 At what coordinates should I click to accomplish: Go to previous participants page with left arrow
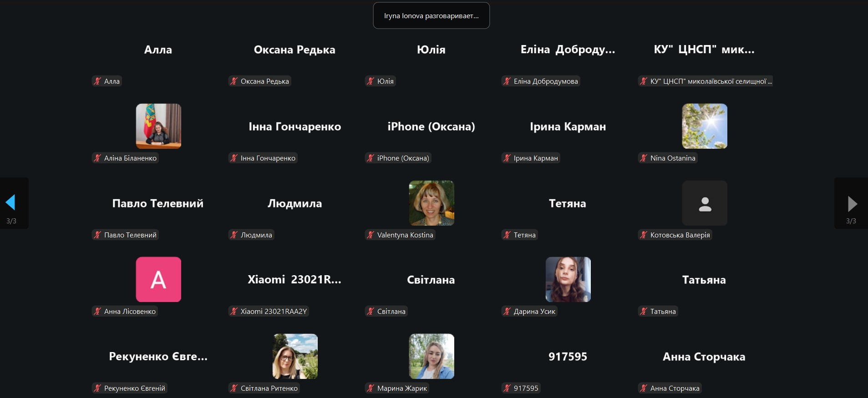11,203
